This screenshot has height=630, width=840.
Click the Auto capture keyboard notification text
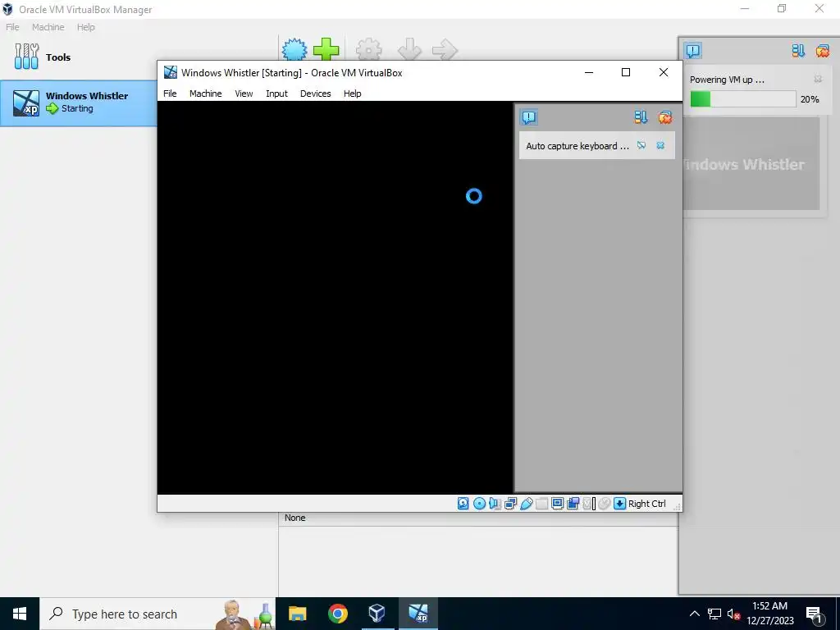click(577, 146)
